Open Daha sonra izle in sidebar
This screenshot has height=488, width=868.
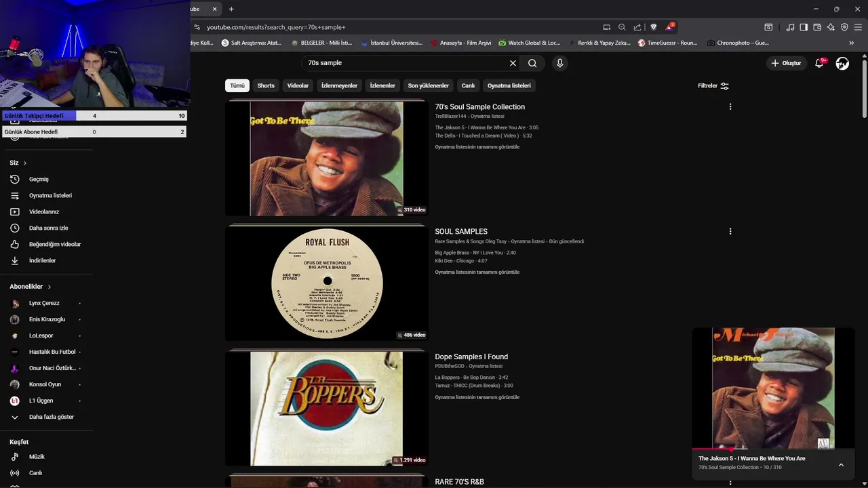pos(47,228)
